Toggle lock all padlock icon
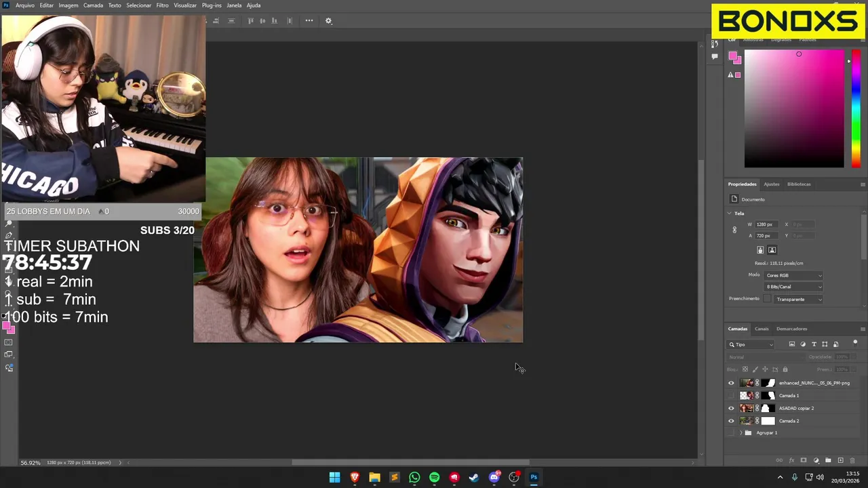Viewport: 868px width, 488px height. coord(785,369)
